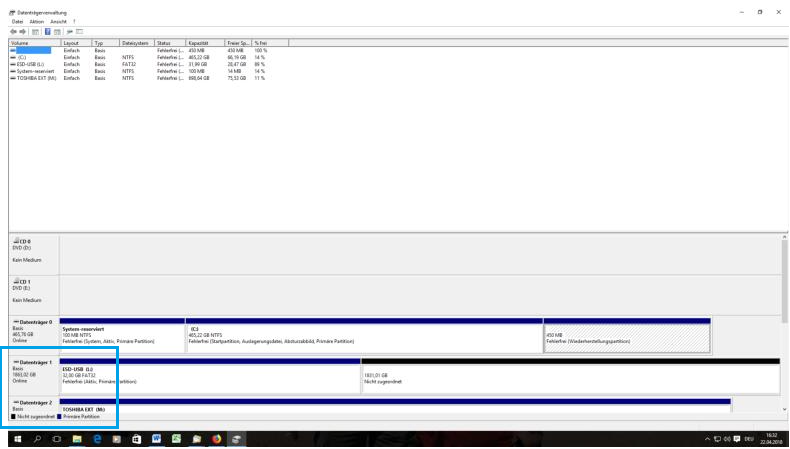Switch to Word on the taskbar
Screen dimensions: 790x449
coord(156,439)
